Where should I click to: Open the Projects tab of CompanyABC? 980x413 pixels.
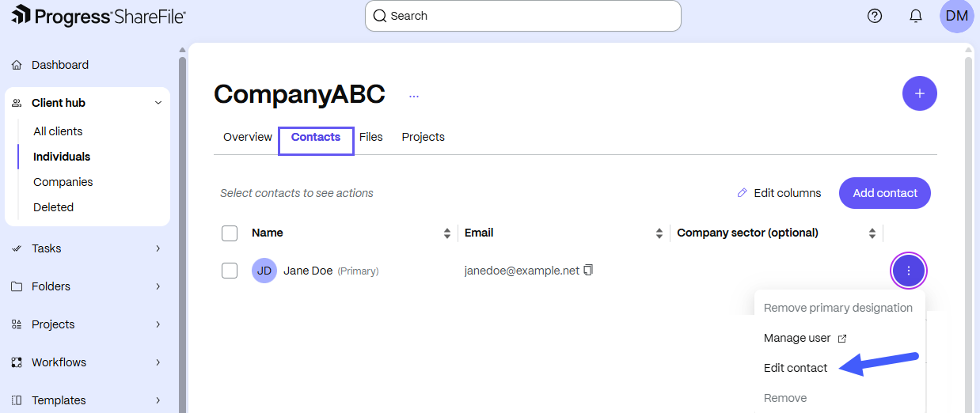point(424,137)
